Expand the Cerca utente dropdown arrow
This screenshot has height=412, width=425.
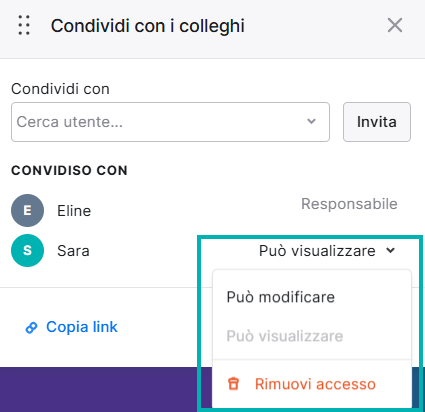(311, 121)
